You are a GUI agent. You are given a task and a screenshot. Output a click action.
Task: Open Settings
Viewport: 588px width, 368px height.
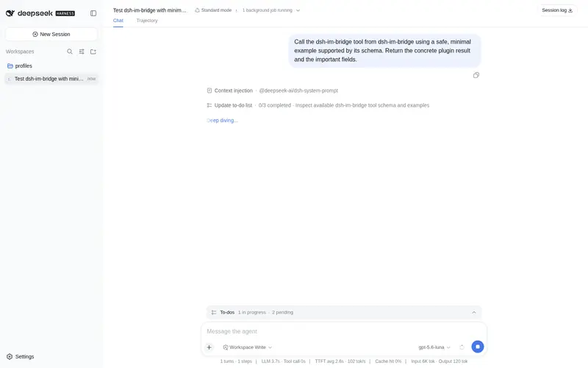coord(21,356)
